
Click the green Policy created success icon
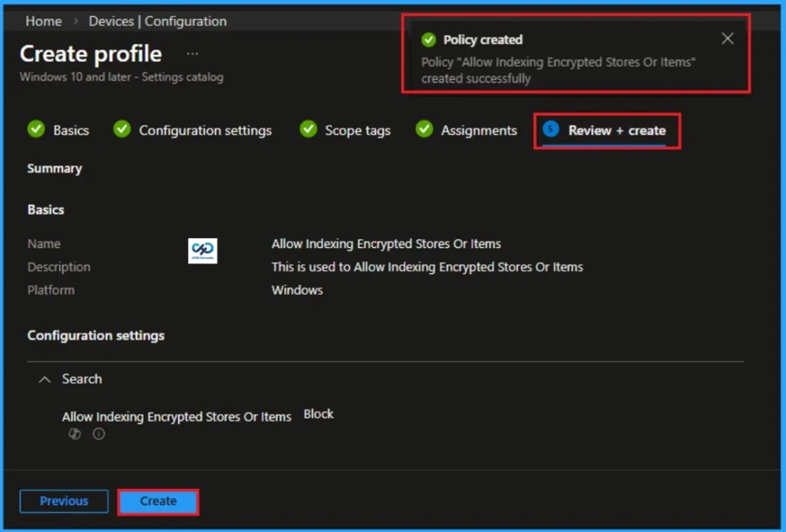430,39
